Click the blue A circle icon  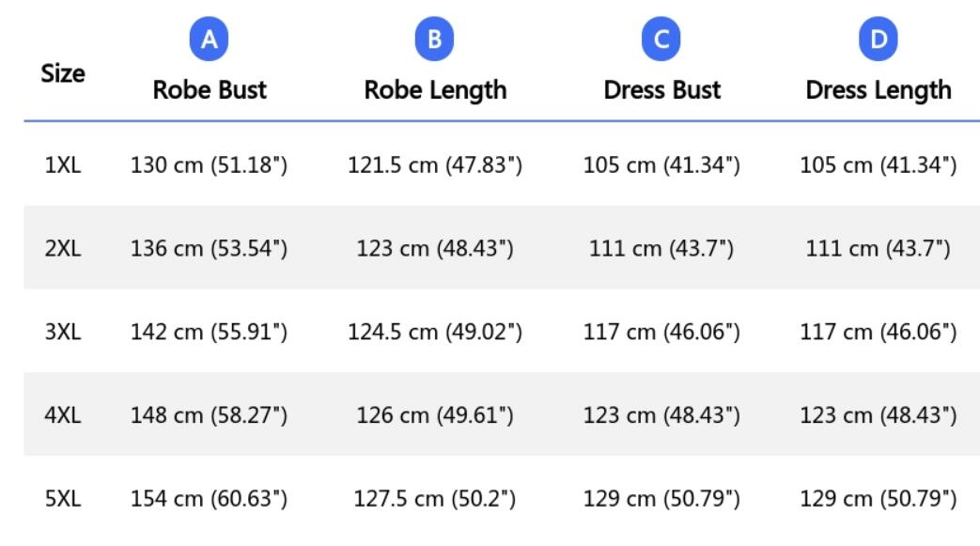coord(209,39)
